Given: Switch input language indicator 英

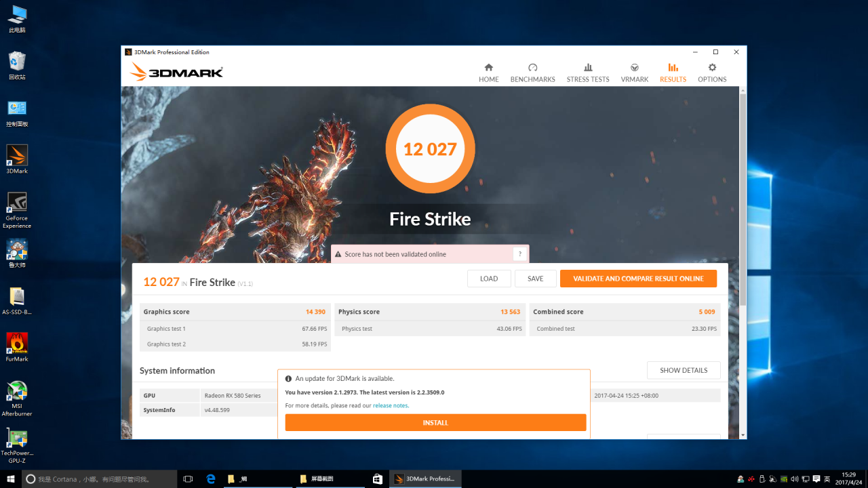Looking at the screenshot, I should pyautogui.click(x=827, y=479).
